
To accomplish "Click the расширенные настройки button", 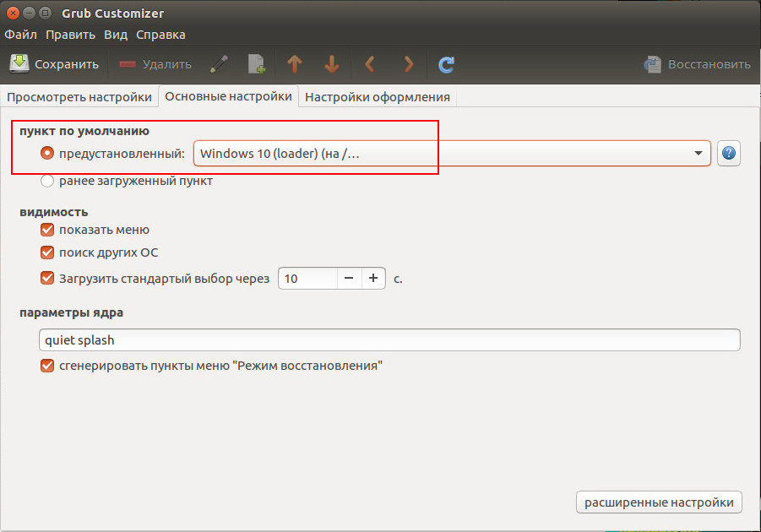I will point(659,502).
